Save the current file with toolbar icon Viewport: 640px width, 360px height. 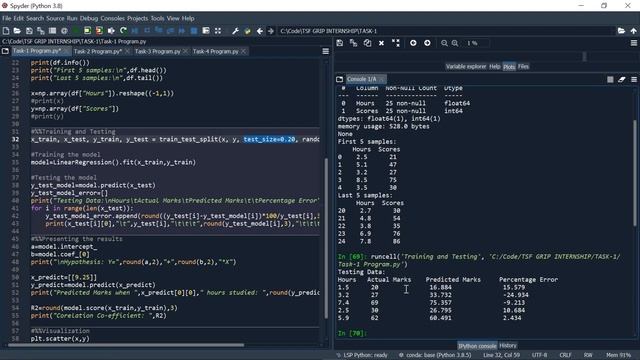pyautogui.click(x=29, y=31)
